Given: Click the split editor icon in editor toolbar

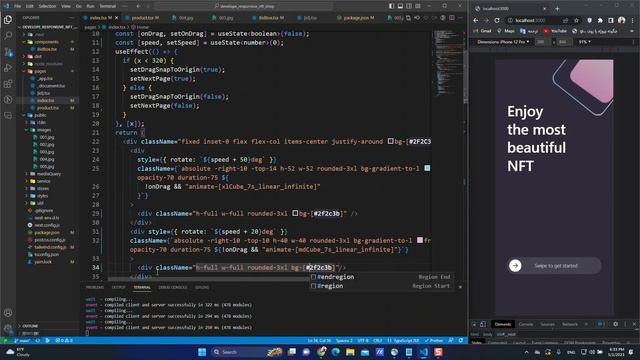Looking at the screenshot, I should tap(452, 18).
